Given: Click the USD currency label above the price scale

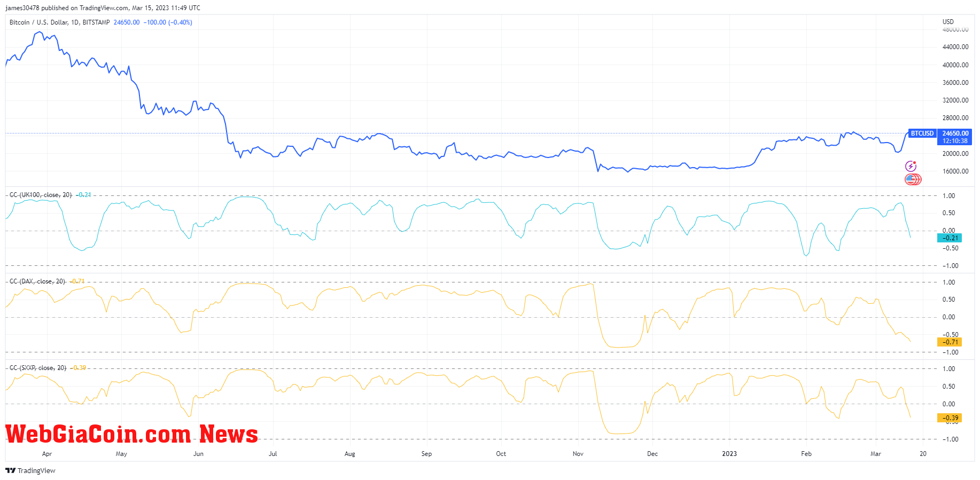Looking at the screenshot, I should pos(948,22).
